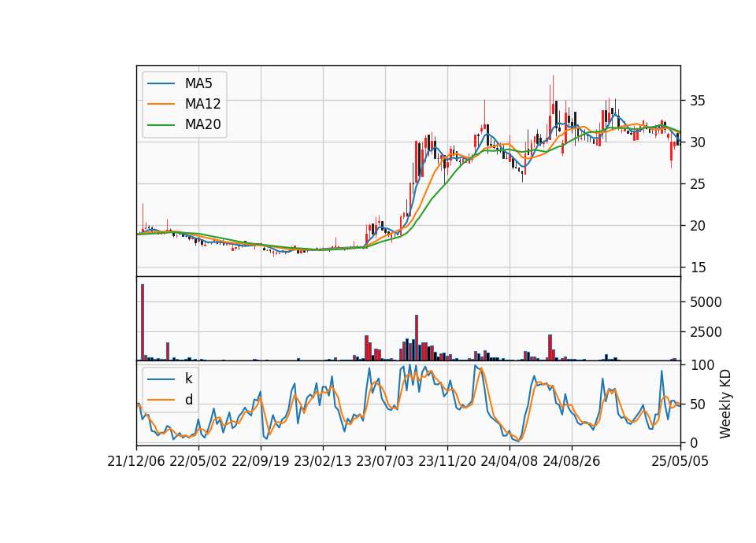
Task: Click the KD axis value 0
Action: click(x=694, y=443)
